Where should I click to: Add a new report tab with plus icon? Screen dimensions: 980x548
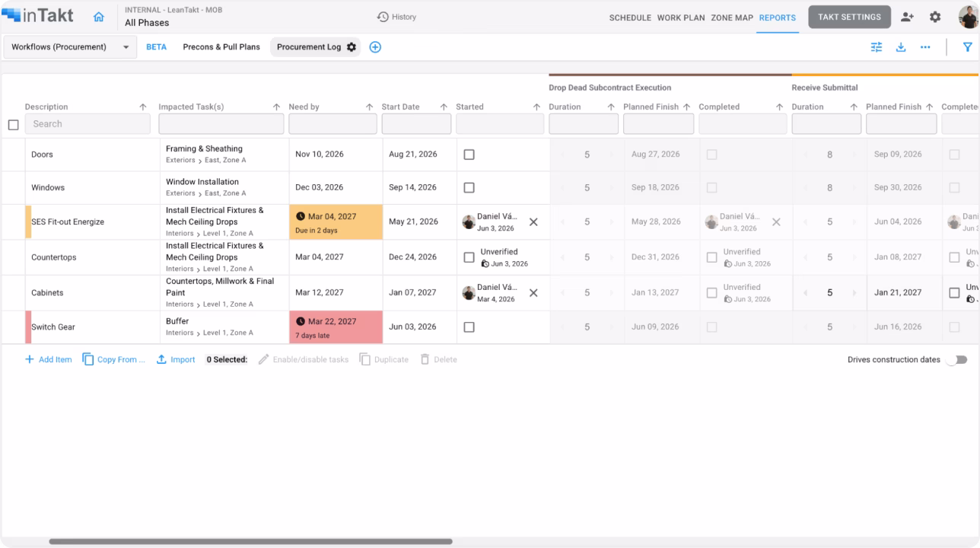click(x=375, y=47)
